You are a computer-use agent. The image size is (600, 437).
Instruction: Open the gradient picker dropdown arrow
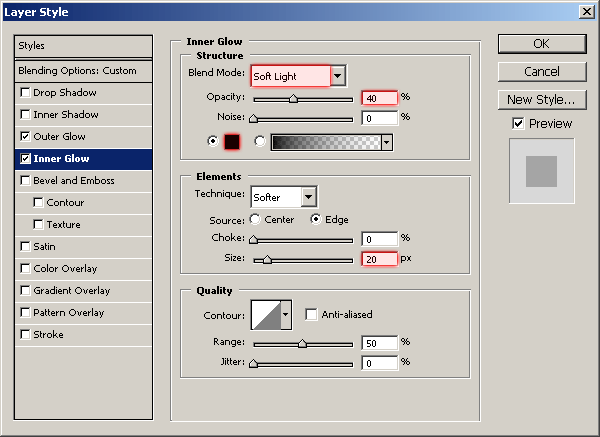[386, 142]
